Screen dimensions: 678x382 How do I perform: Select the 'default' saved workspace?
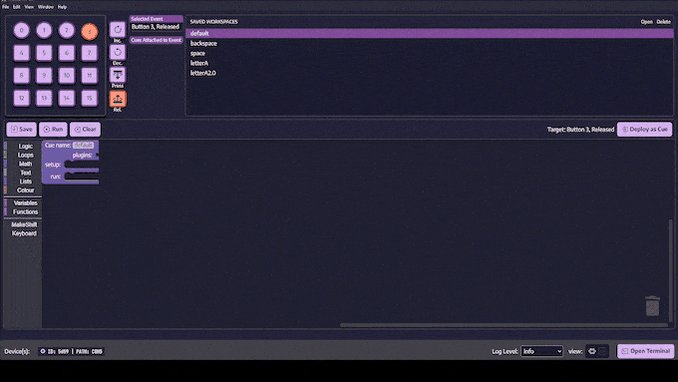click(429, 33)
